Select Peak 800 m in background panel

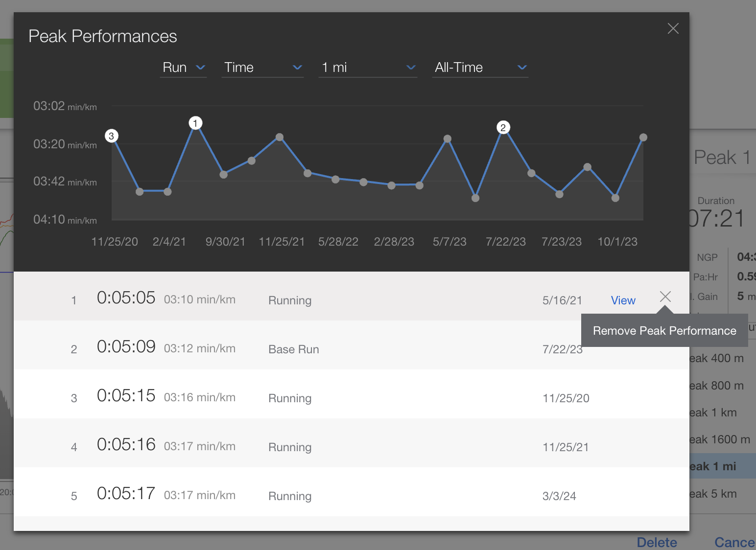pyautogui.click(x=717, y=386)
